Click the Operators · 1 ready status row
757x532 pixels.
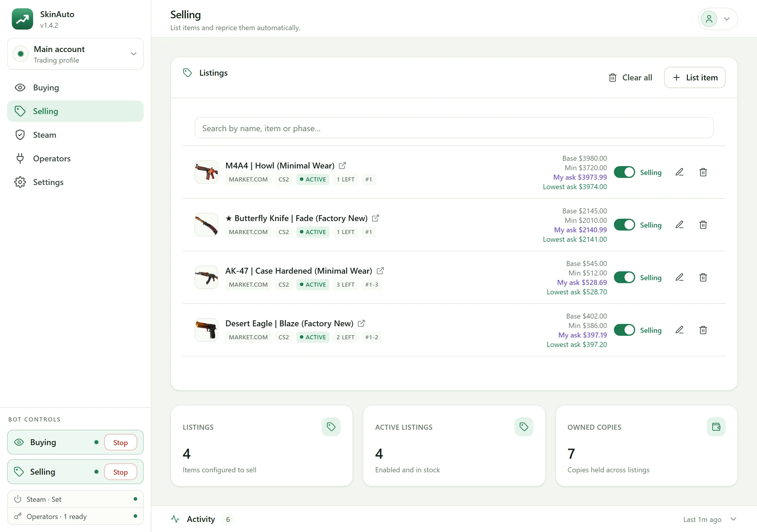75,517
